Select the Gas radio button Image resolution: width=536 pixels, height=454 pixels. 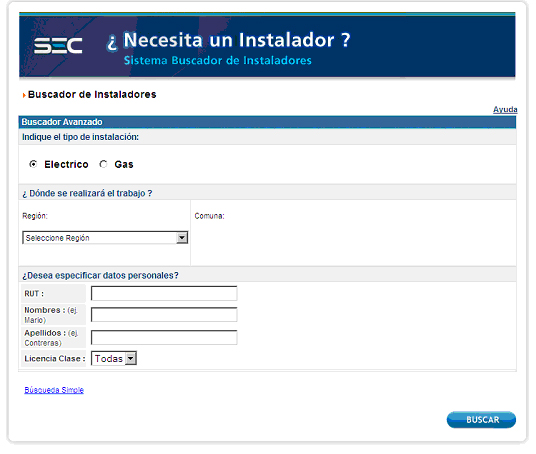point(103,164)
